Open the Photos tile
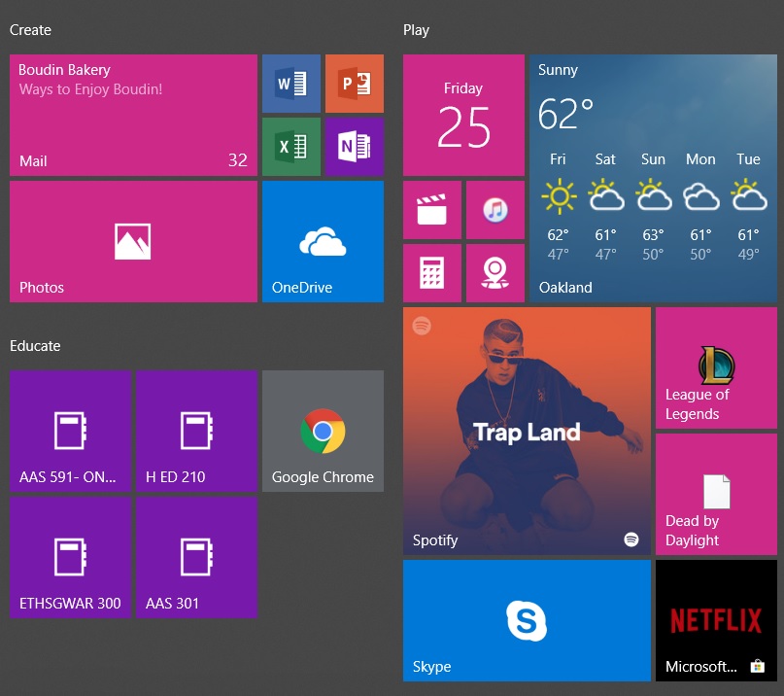 (x=133, y=242)
